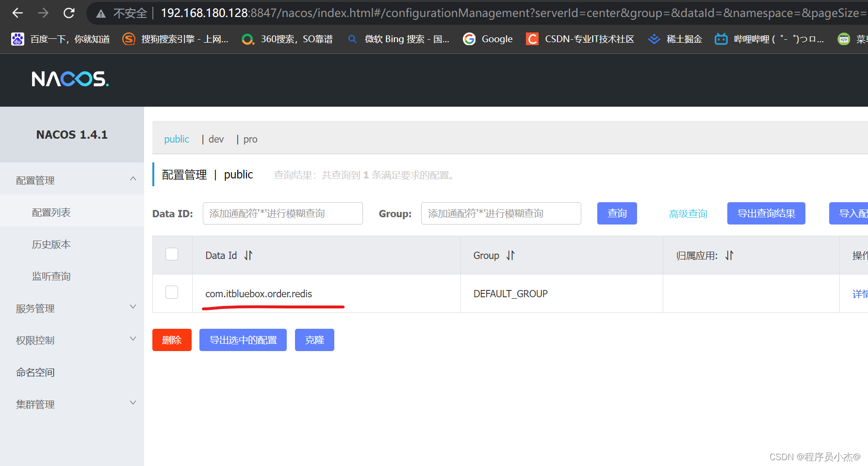Open the Baidu bookmark
This screenshot has width=868, height=466.
click(x=61, y=39)
